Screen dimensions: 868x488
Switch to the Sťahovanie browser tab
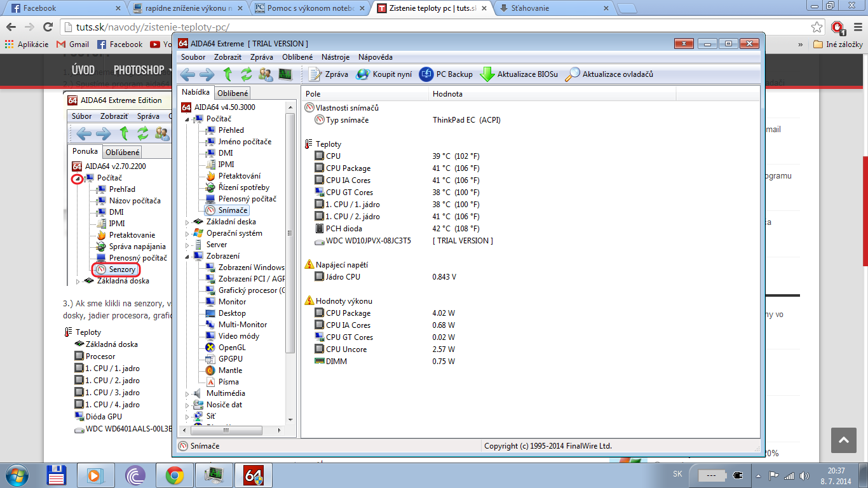click(554, 8)
